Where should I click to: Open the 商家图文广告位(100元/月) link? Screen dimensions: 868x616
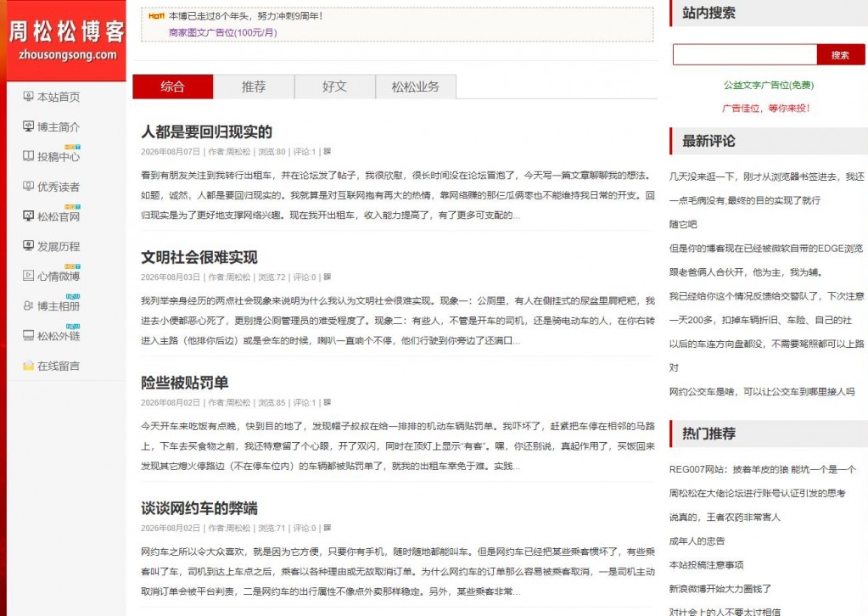[x=223, y=32]
